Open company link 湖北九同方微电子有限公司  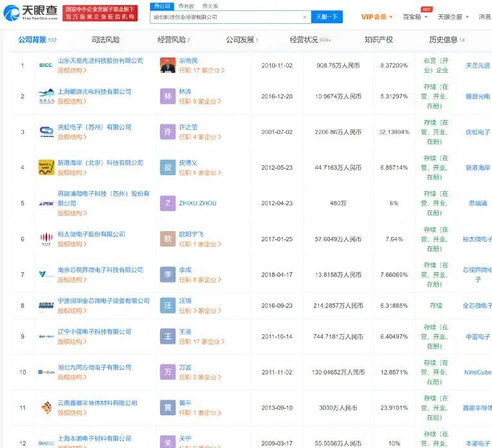[95, 368]
